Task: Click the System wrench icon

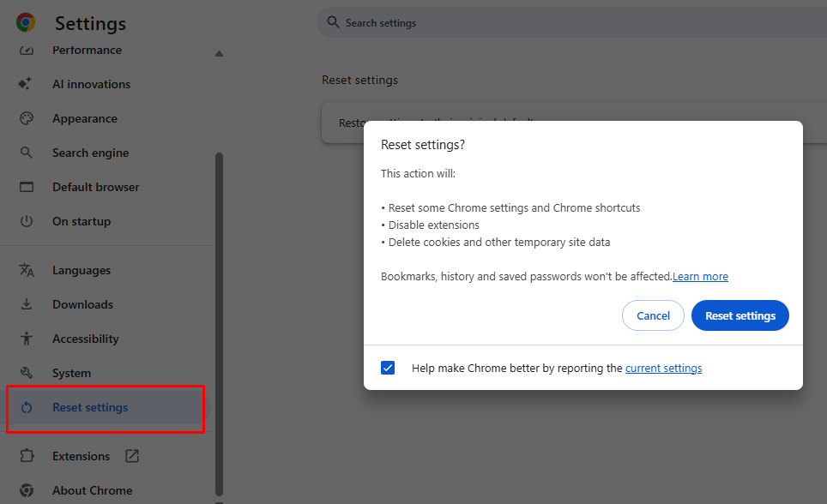Action: tap(26, 373)
